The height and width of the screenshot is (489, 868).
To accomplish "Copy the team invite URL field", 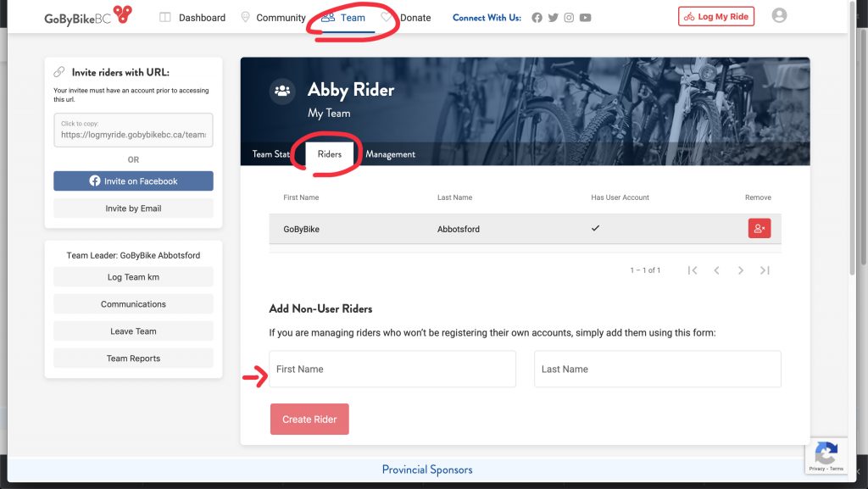I will (x=133, y=130).
